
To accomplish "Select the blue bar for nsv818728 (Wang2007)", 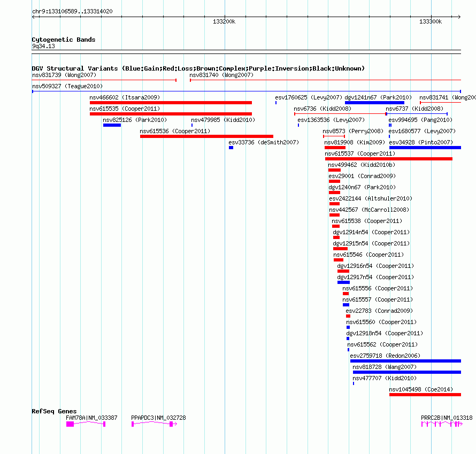I will pos(407,372).
